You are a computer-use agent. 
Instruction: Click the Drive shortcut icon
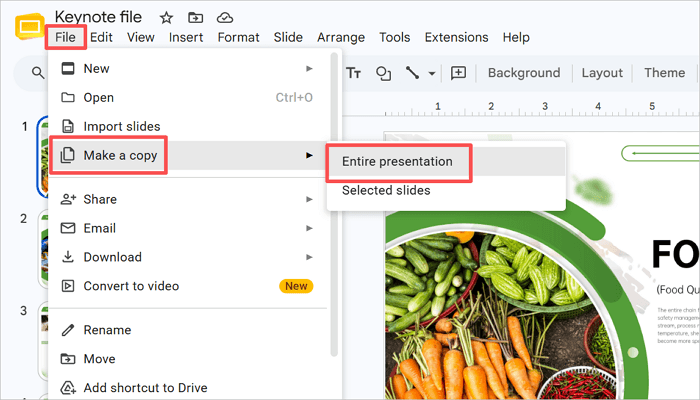(68, 388)
